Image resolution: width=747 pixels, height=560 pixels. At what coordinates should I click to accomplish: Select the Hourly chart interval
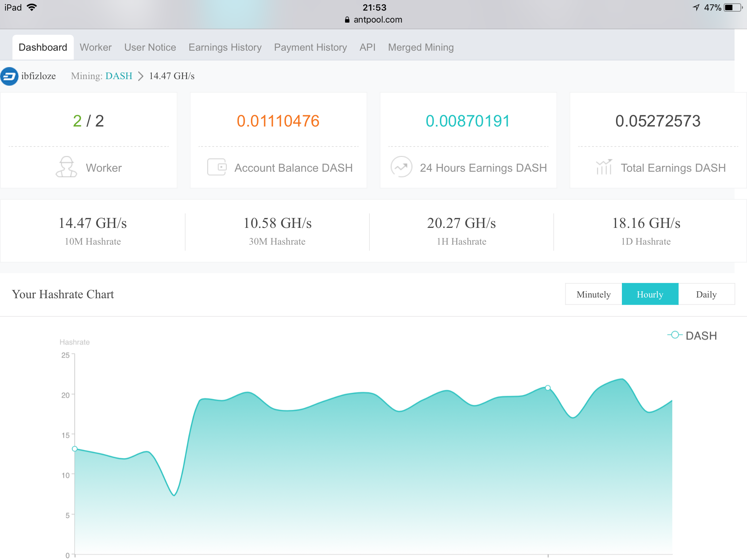[650, 294]
